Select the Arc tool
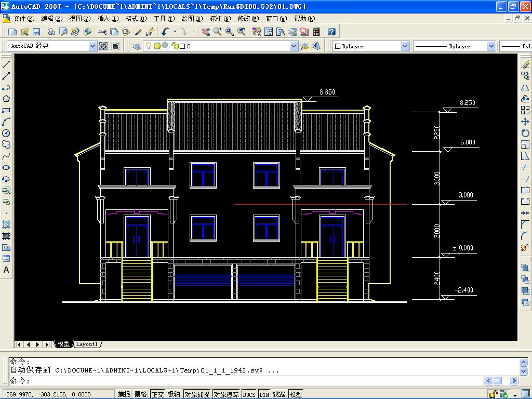This screenshot has width=532, height=399. [6, 122]
